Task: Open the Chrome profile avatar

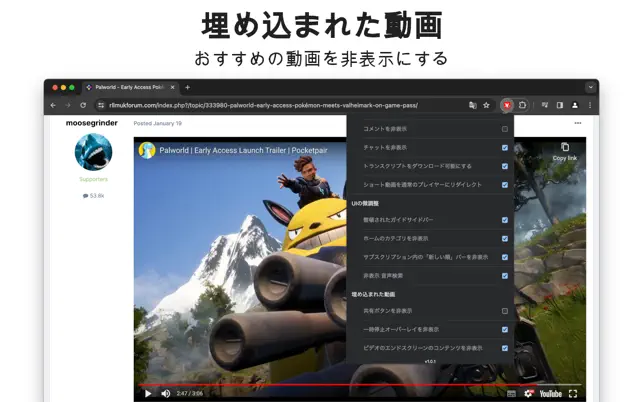Action: pyautogui.click(x=575, y=105)
